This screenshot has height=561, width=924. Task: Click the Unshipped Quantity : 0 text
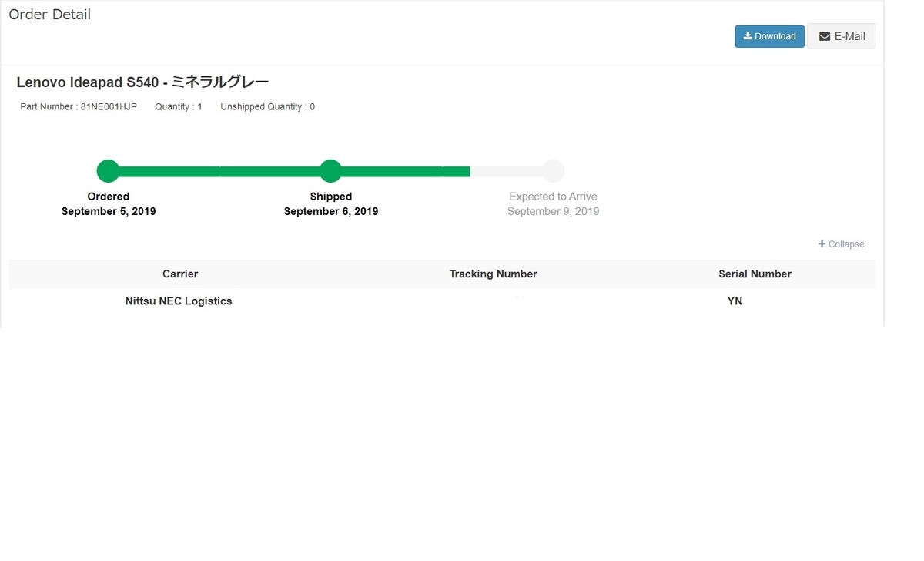point(267,107)
